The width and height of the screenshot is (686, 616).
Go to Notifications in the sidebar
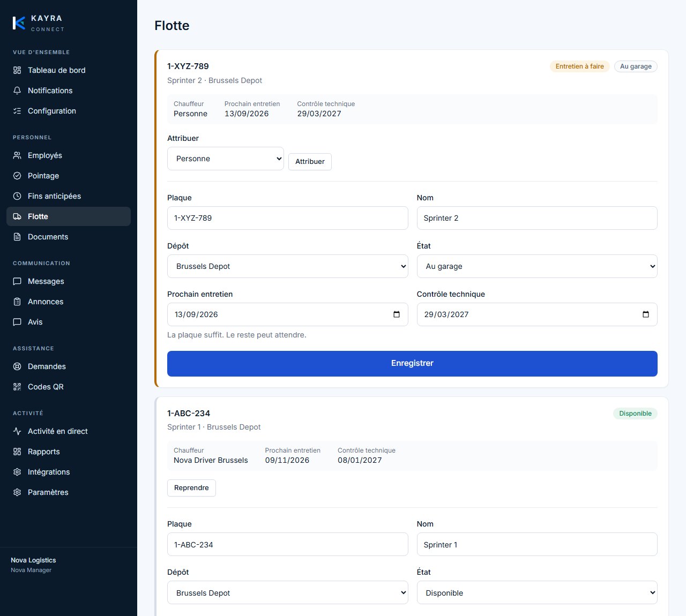pyautogui.click(x=69, y=91)
